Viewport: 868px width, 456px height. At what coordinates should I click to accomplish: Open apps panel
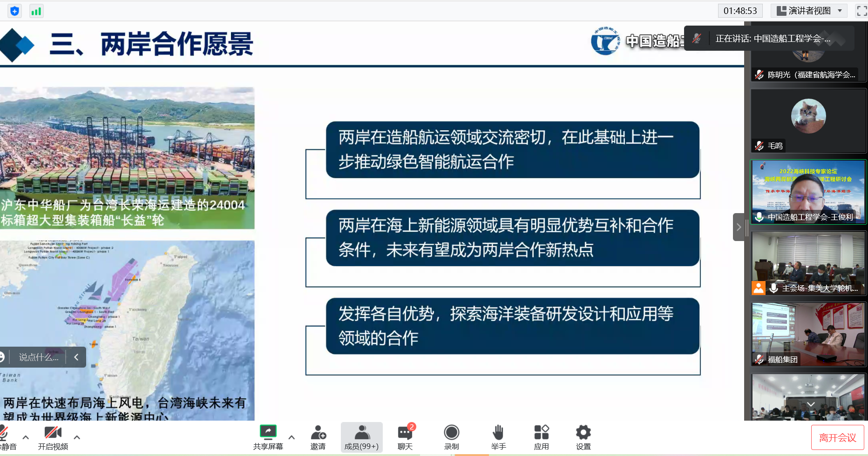pyautogui.click(x=541, y=437)
